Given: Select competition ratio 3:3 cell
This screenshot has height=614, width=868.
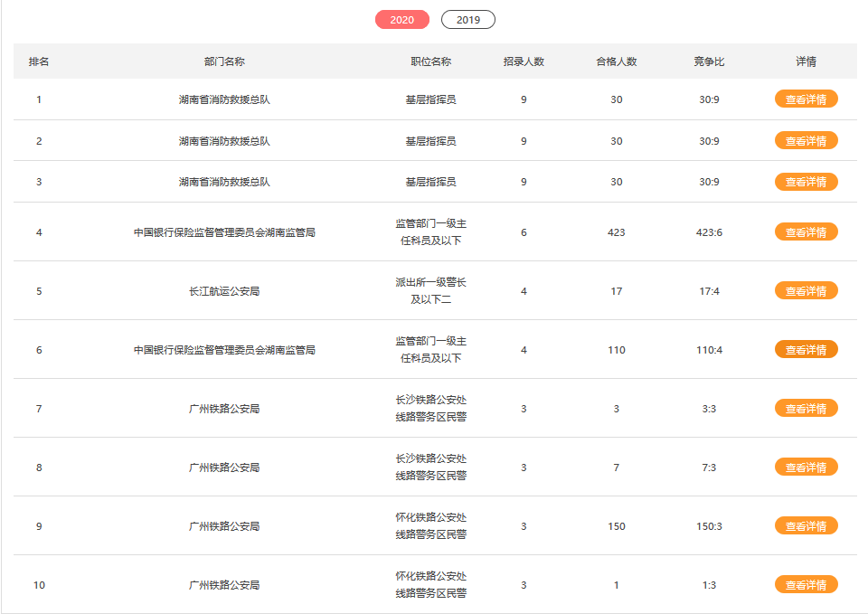Looking at the screenshot, I should [709, 409].
